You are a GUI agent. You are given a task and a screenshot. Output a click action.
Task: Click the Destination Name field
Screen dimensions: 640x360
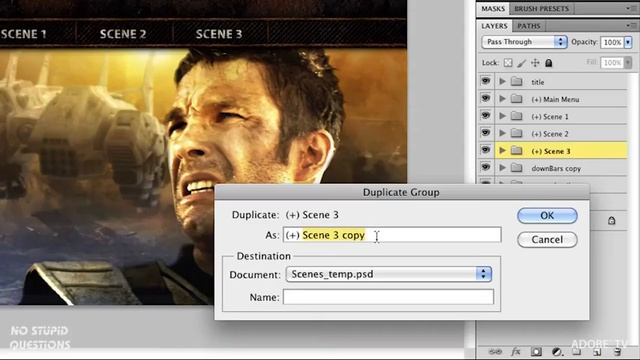pos(388,297)
